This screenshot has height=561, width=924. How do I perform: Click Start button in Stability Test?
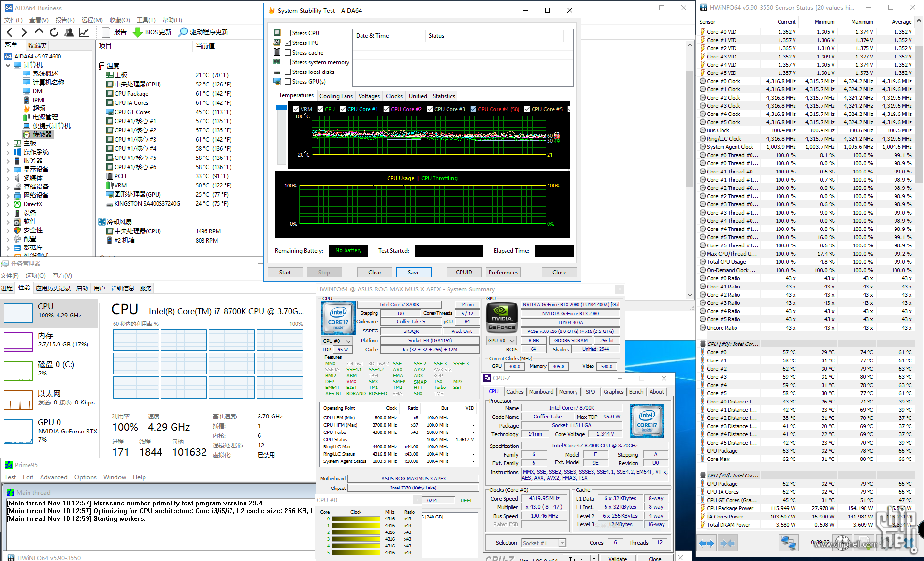coord(285,272)
